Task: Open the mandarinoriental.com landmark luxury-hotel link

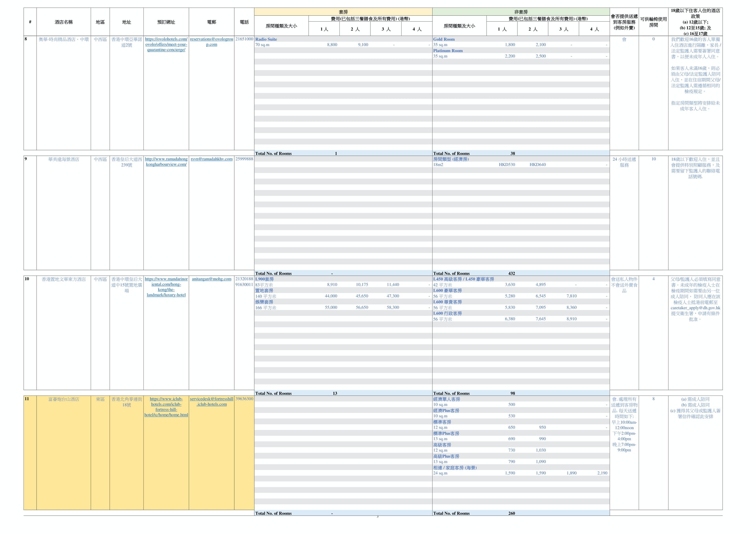Action: coord(166,287)
